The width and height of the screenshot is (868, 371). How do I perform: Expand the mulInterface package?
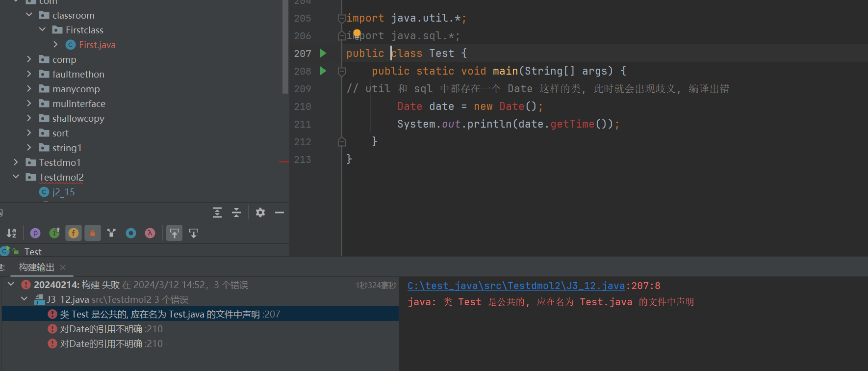29,103
